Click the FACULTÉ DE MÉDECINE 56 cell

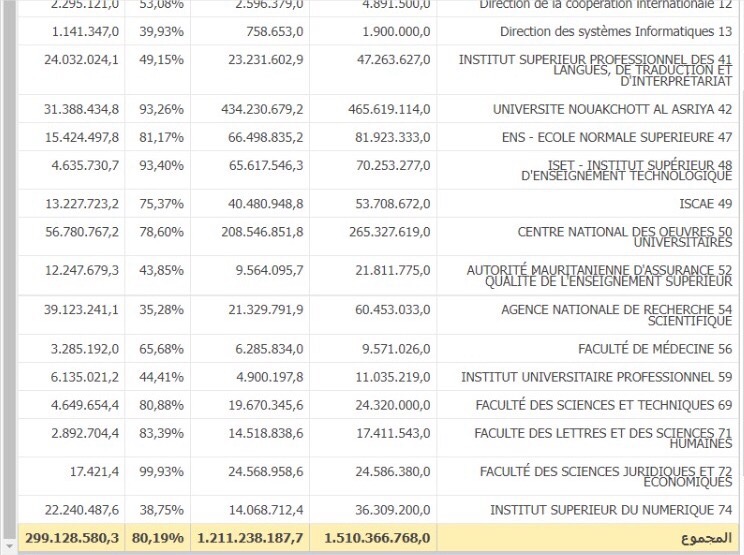588,349
